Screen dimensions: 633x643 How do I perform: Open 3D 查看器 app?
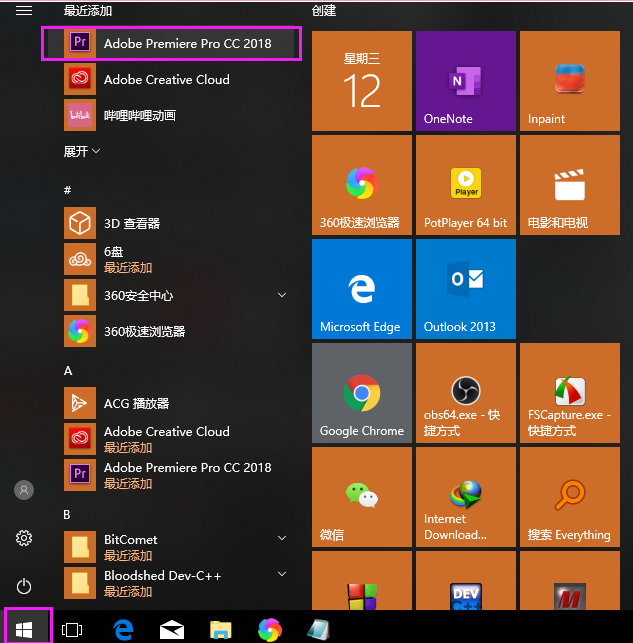(171, 223)
